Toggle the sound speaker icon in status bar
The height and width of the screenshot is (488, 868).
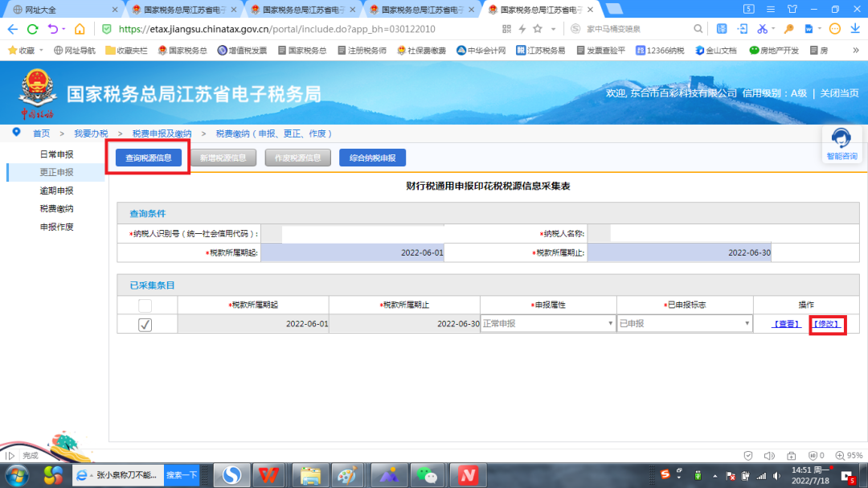769,455
